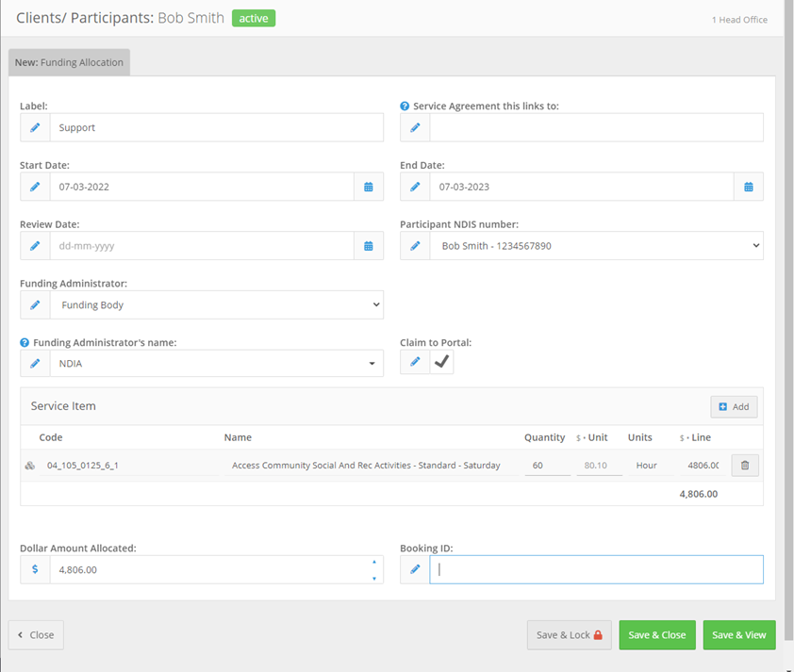Image resolution: width=794 pixels, height=672 pixels.
Task: Add a new Service Item
Action: [x=734, y=407]
